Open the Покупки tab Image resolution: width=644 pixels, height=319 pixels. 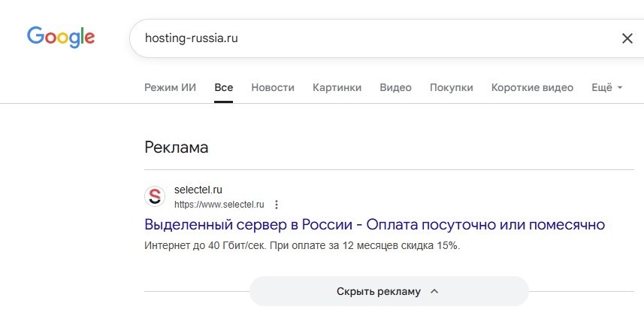pyautogui.click(x=451, y=87)
